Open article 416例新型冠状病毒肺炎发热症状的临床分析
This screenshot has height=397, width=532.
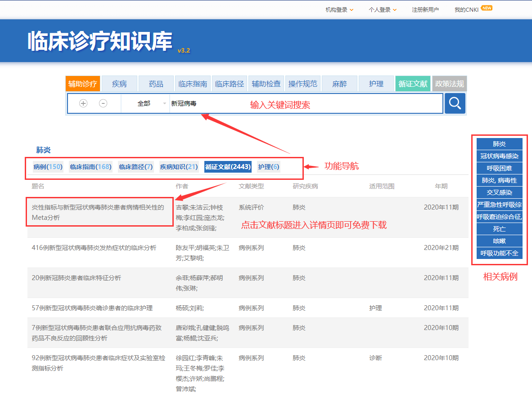click(94, 248)
